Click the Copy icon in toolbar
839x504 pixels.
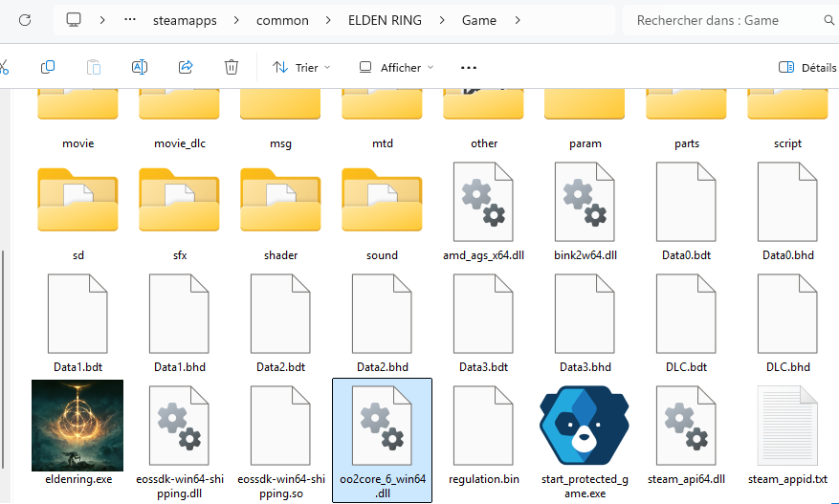[48, 67]
